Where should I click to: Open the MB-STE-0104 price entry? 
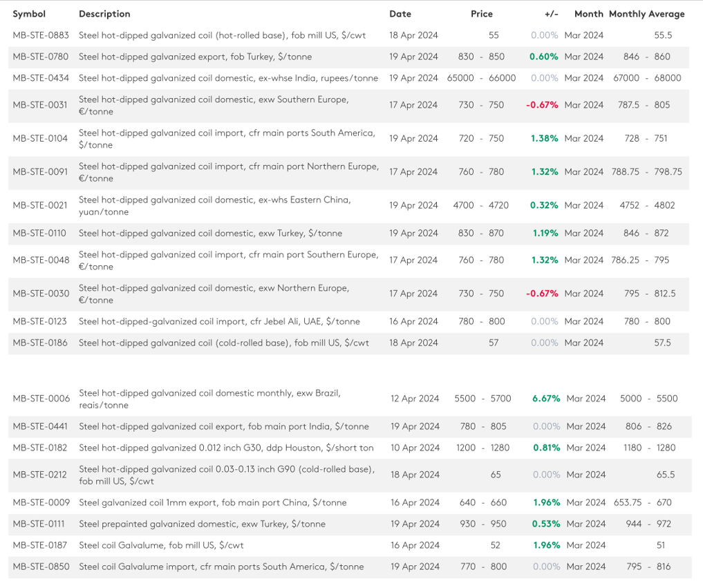481,138
